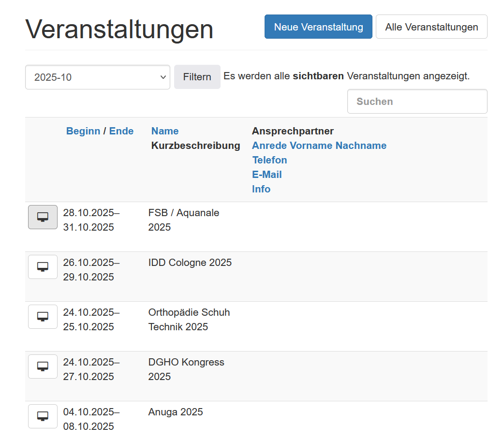Viewport: 504px width, 440px height.
Task: Show Alle Veranstaltungen
Action: click(x=431, y=27)
